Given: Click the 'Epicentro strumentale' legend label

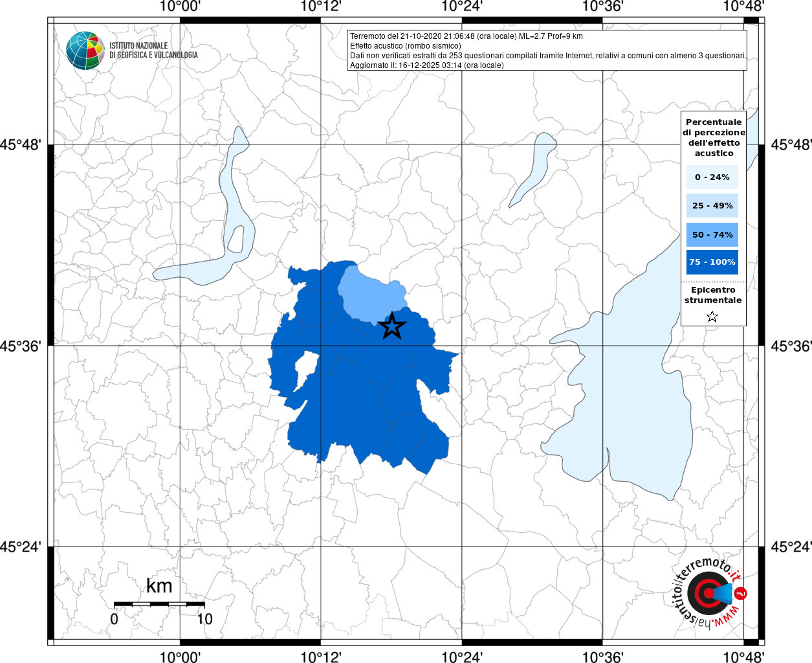Looking at the screenshot, I should [x=713, y=295].
